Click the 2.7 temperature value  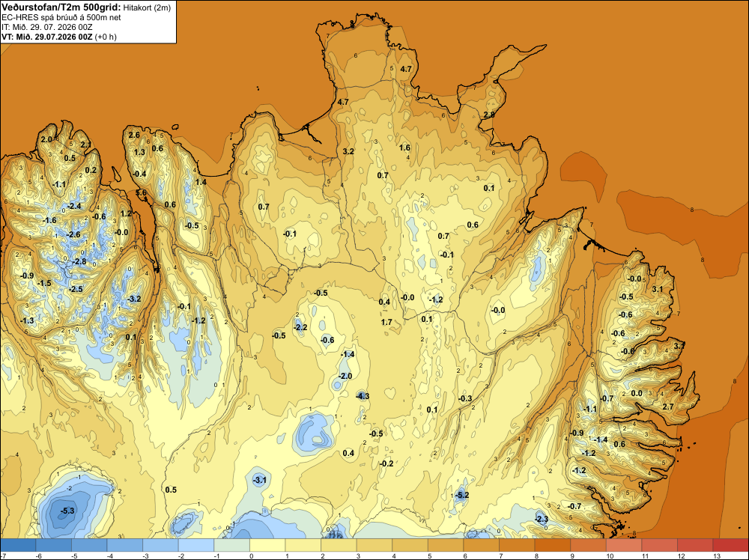coord(668,407)
